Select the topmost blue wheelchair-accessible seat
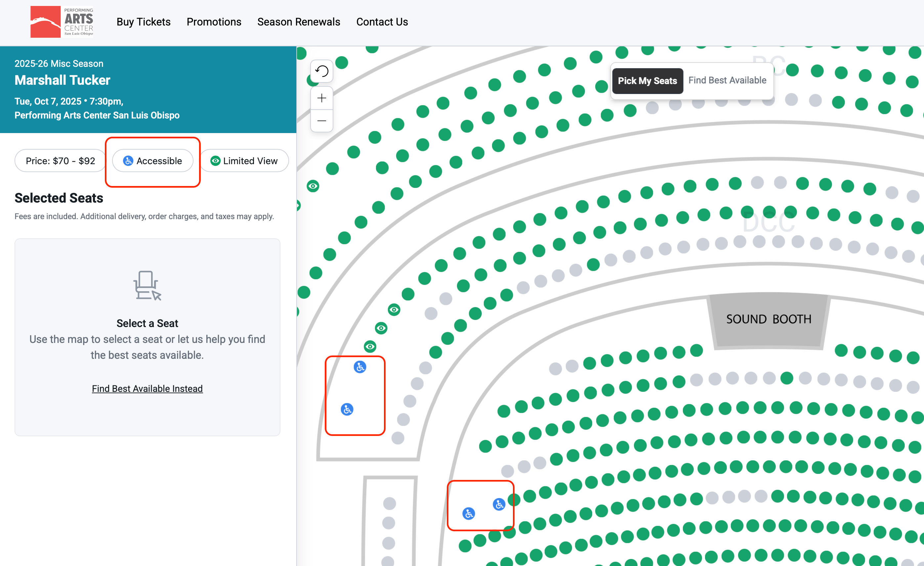Screen dimensions: 924x566 point(359,367)
